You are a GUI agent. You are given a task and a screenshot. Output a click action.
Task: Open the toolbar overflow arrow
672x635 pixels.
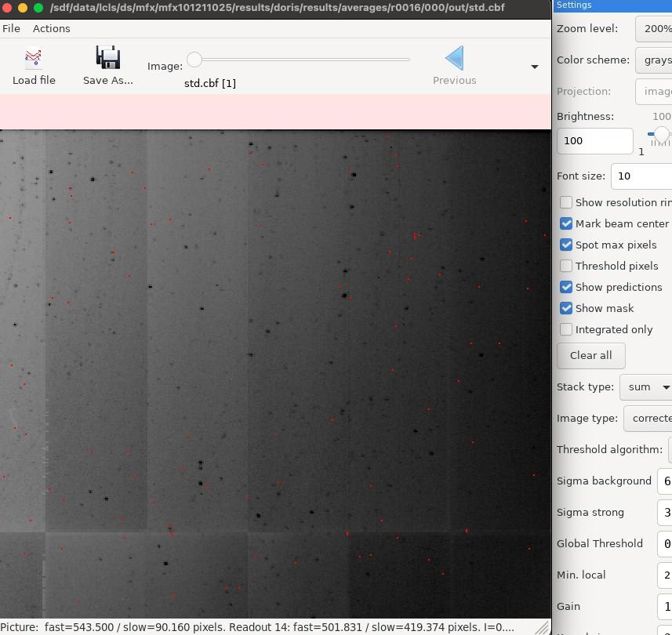click(535, 67)
